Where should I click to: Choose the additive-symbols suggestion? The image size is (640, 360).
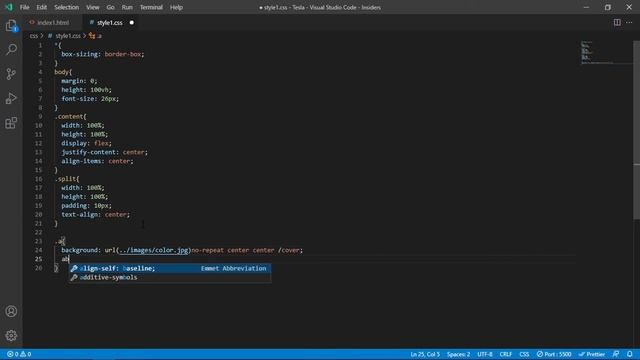(169, 277)
